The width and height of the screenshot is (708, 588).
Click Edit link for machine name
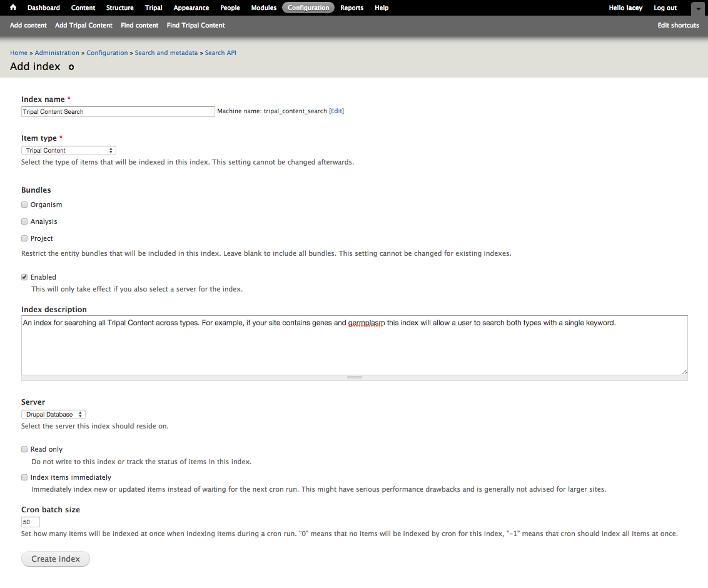[336, 111]
